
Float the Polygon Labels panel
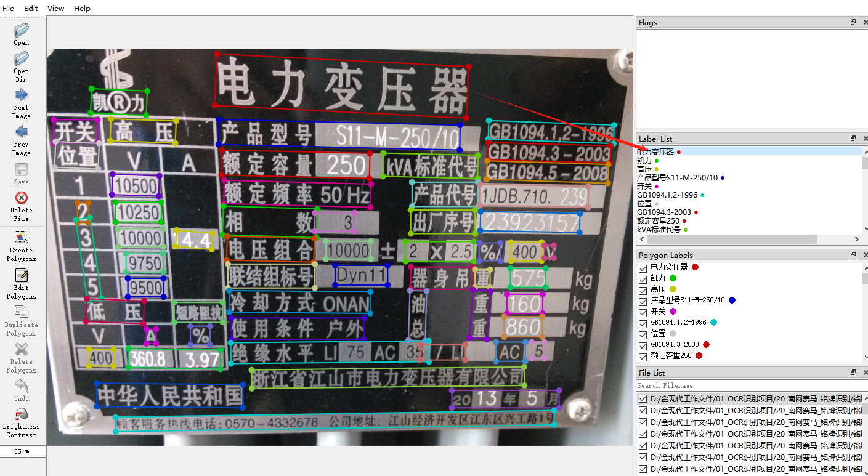coord(853,254)
